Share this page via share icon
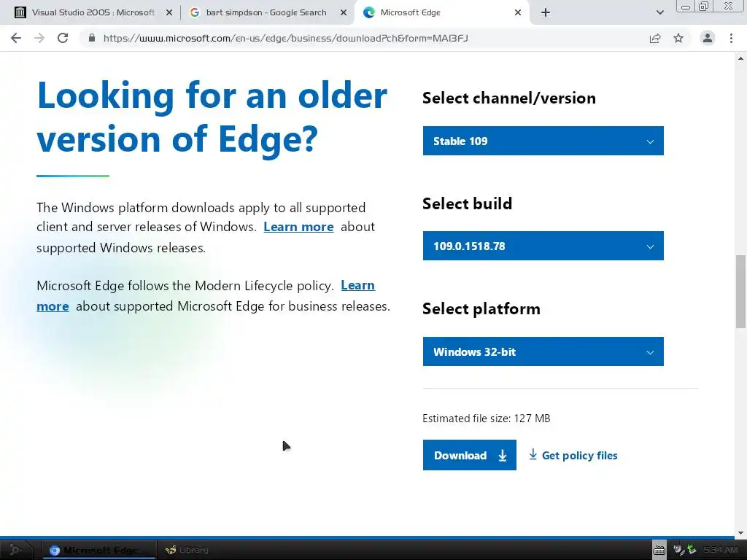This screenshot has width=747, height=560. pos(655,38)
